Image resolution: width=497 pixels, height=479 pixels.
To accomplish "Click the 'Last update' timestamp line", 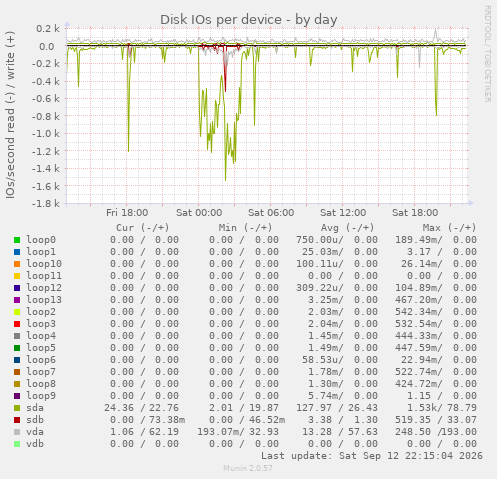I will pos(372,456).
